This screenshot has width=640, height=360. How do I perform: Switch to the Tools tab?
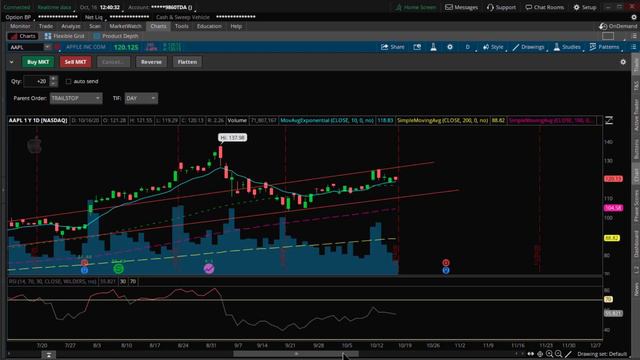pos(182,26)
